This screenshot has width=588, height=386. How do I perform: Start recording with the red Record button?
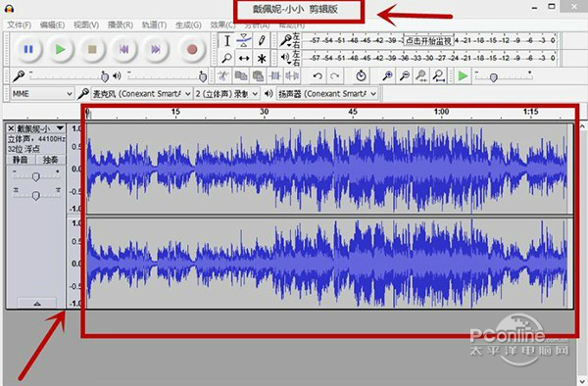tap(192, 49)
